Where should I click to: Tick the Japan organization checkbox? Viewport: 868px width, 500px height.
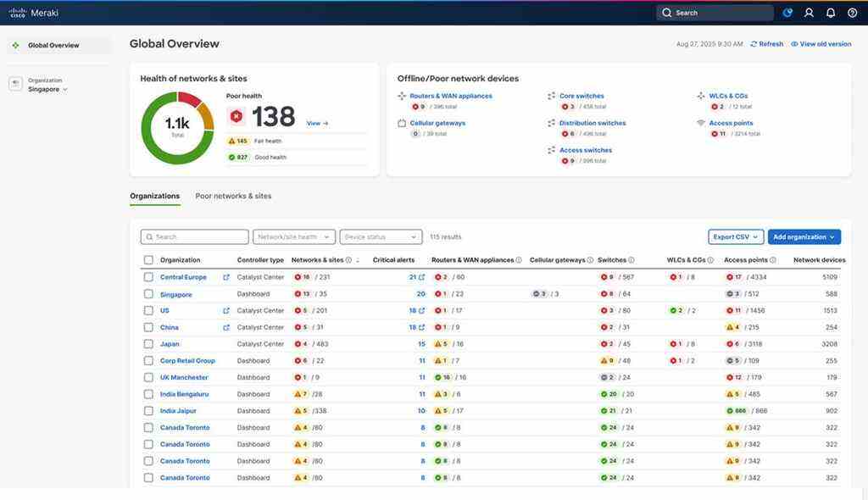pyautogui.click(x=148, y=344)
